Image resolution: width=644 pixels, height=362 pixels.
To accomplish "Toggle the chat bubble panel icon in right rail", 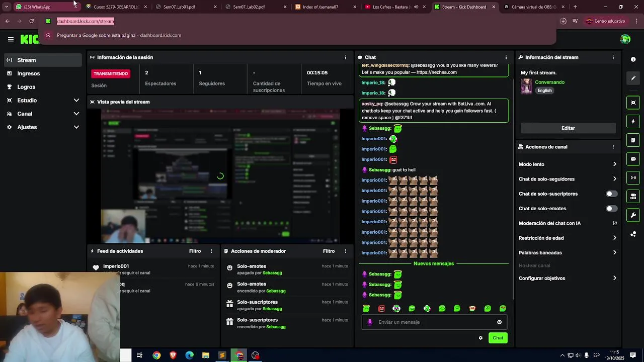I will click(x=633, y=159).
